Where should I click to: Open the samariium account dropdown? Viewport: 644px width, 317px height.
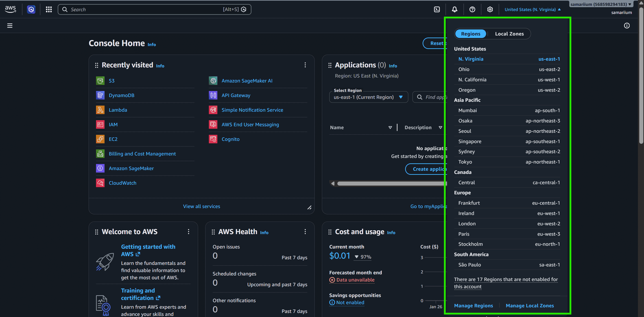(x=601, y=4)
